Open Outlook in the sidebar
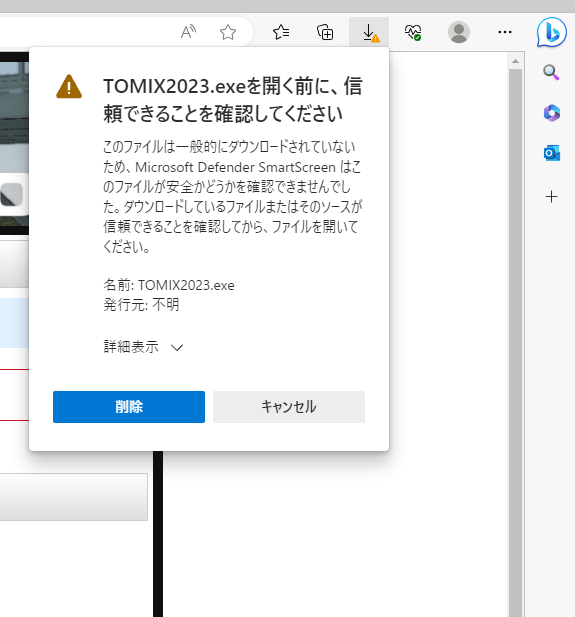Viewport: 575px width, 617px height. click(552, 153)
